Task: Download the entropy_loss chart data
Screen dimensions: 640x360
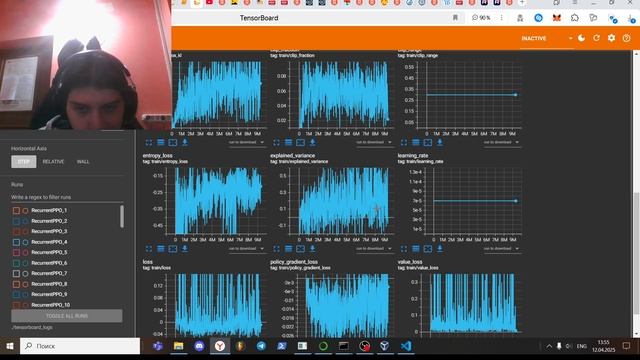Action: tap(184, 249)
